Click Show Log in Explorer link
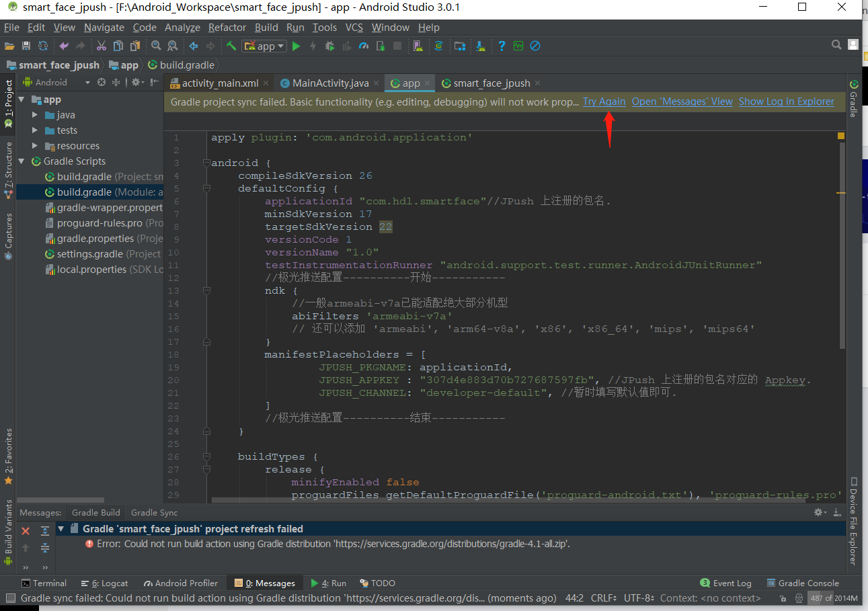This screenshot has height=611, width=868. 786,101
